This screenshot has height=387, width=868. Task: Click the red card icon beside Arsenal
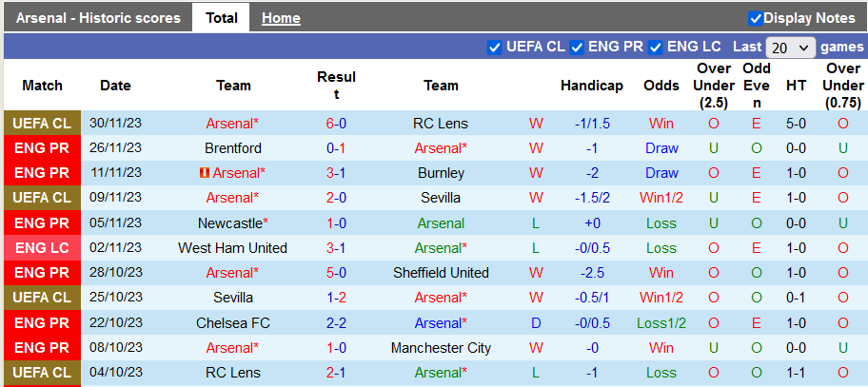204,173
